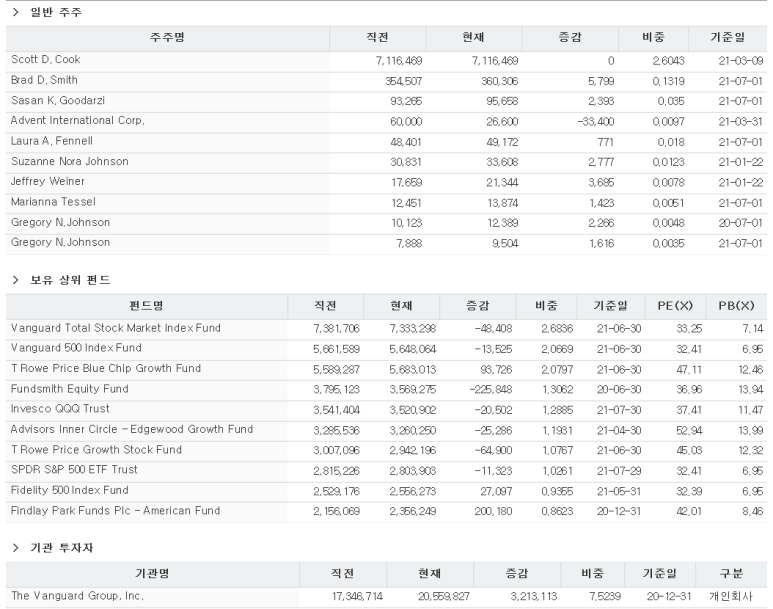Select Suzanne Nora Johnson name
The image size is (773, 609).
[70, 162]
